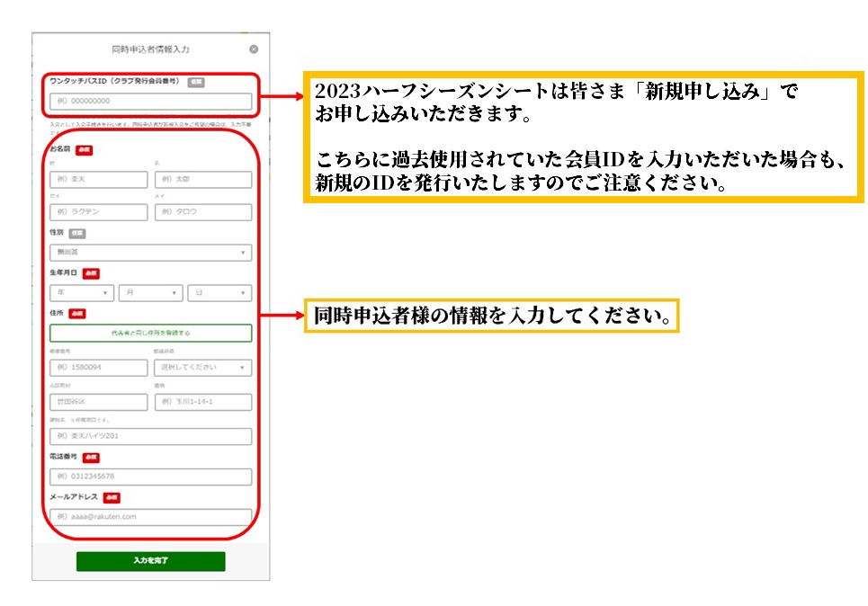Screen dimensions: 868x606
Task: Focus the 建物名 building name field
Action: [x=150, y=437]
